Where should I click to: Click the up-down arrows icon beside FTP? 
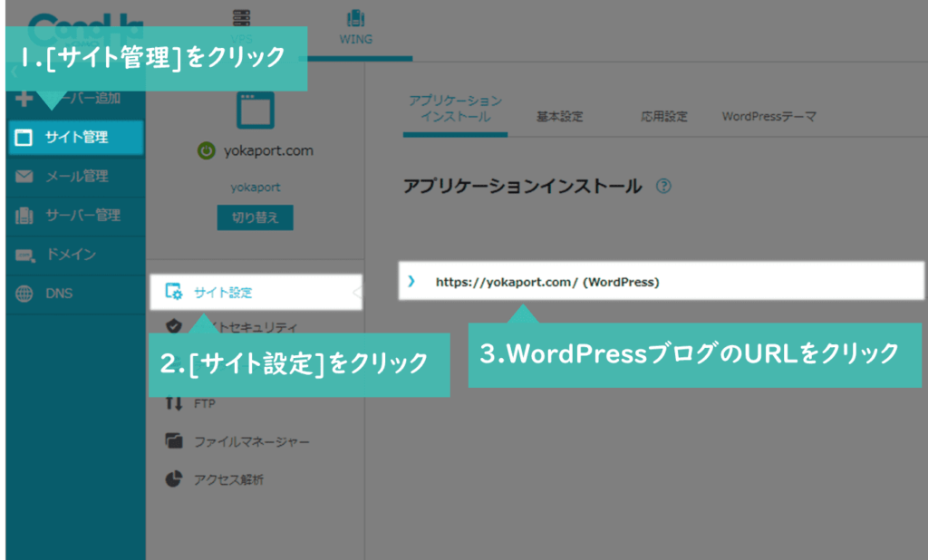point(174,404)
